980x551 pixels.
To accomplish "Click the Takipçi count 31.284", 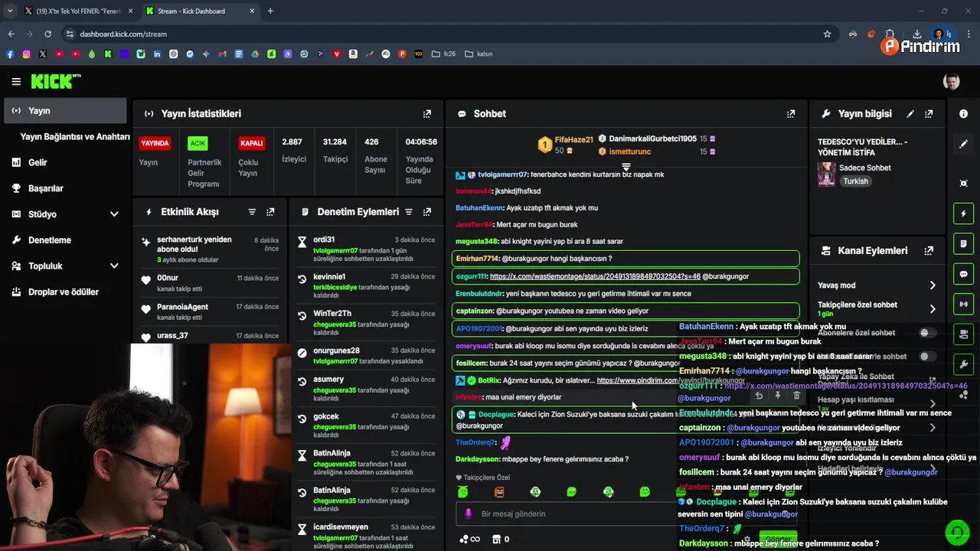I will click(x=335, y=142).
